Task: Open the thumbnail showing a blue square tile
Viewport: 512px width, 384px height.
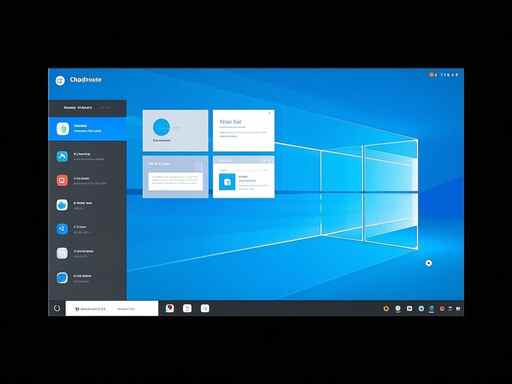Action: click(x=244, y=177)
